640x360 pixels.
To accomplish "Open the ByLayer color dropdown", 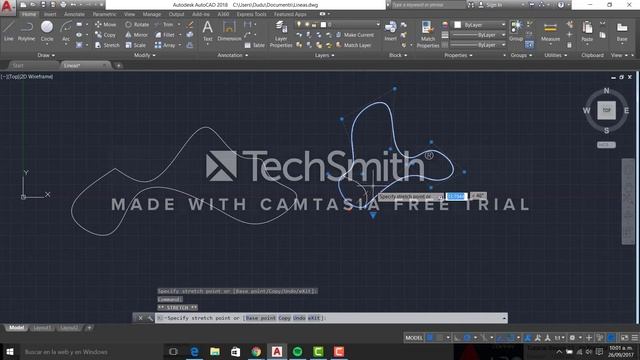I will point(480,25).
